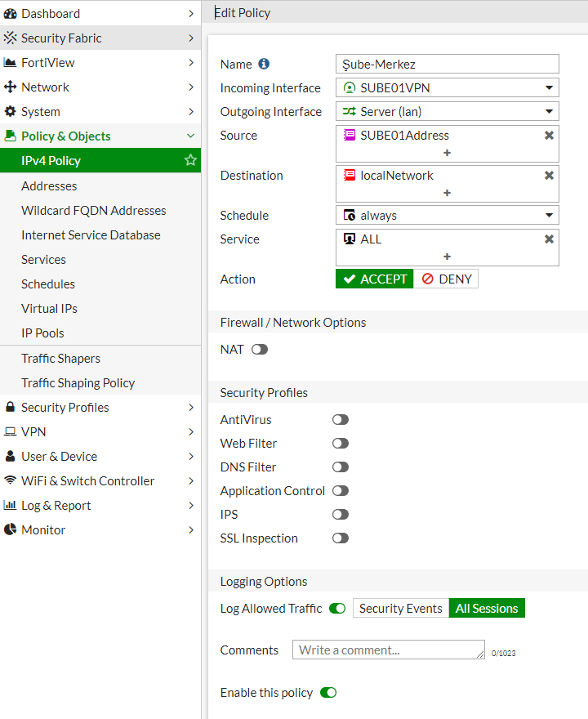Disable the Enable this policy switch
This screenshot has height=719, width=588.
pyautogui.click(x=328, y=692)
